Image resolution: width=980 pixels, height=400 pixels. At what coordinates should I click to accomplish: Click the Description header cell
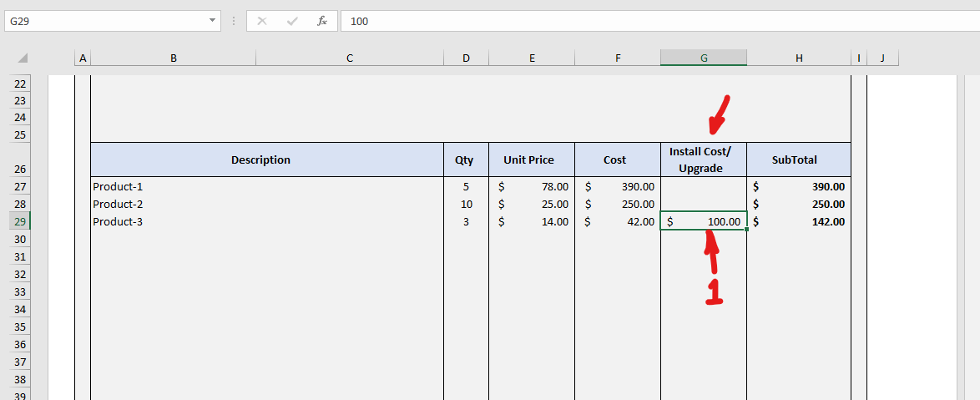pyautogui.click(x=267, y=159)
